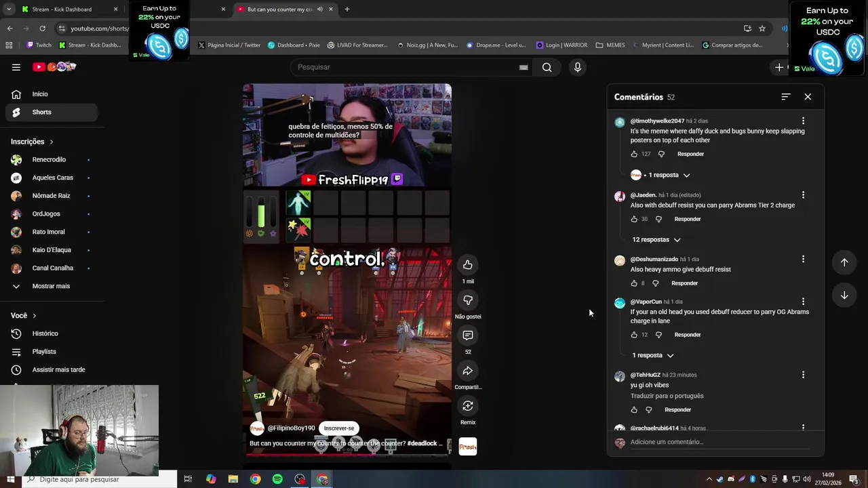Open a new Chrome tab
The image size is (868, 488).
coord(347,9)
